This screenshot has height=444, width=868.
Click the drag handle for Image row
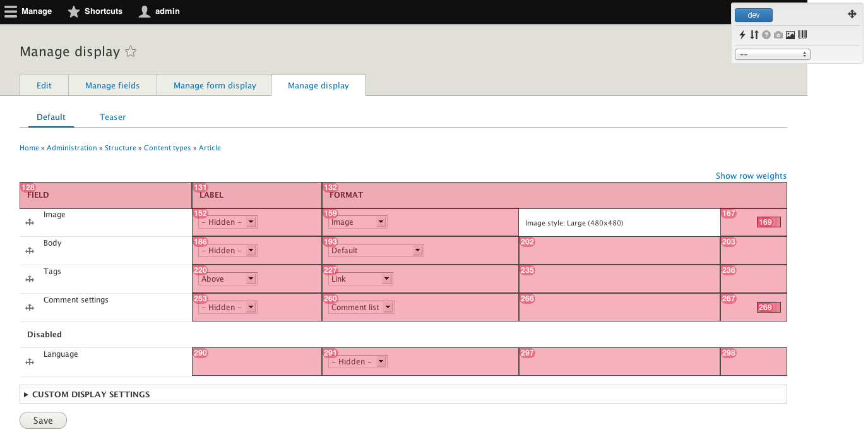(x=29, y=222)
